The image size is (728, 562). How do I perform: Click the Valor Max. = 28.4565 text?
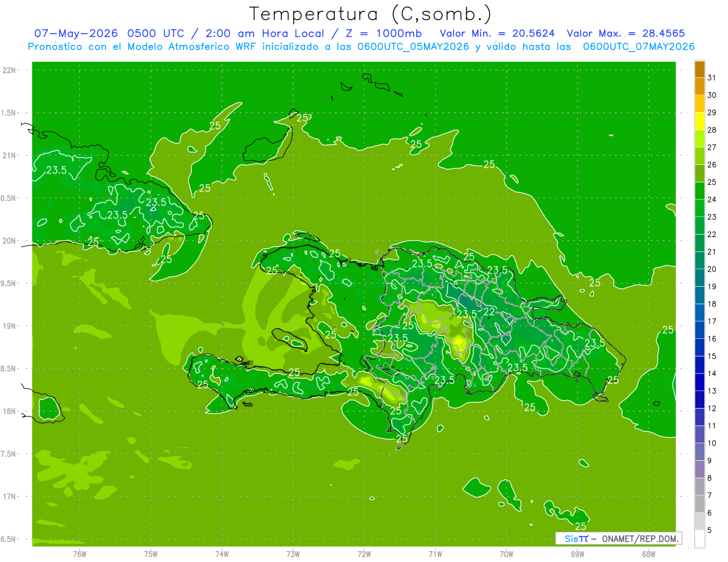[x=625, y=33]
